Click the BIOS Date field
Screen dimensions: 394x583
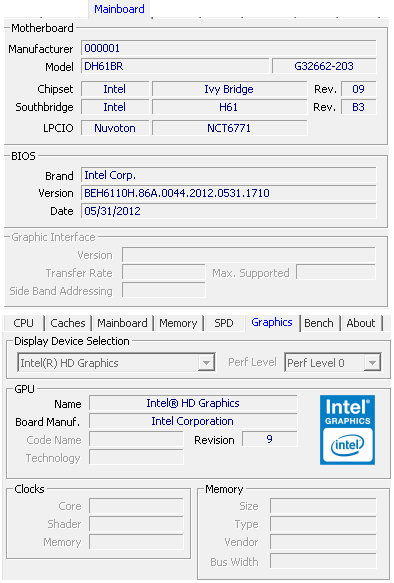229,211
